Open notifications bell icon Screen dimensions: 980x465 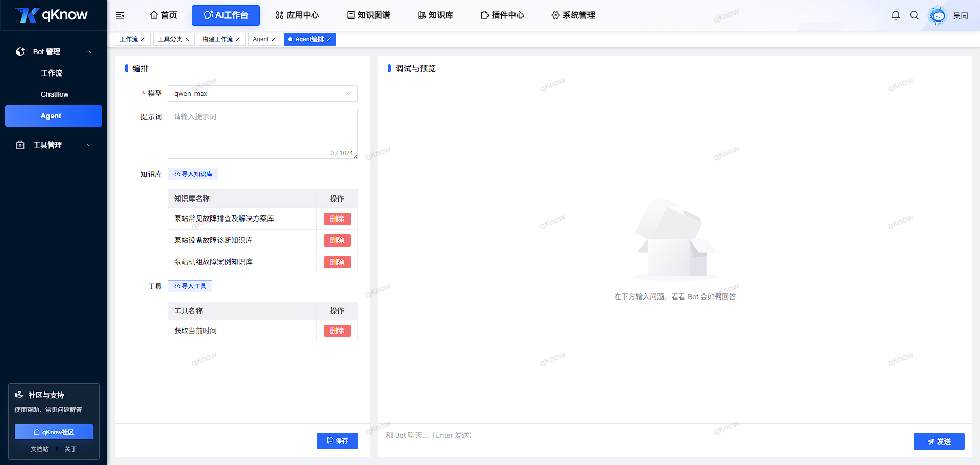pos(896,15)
